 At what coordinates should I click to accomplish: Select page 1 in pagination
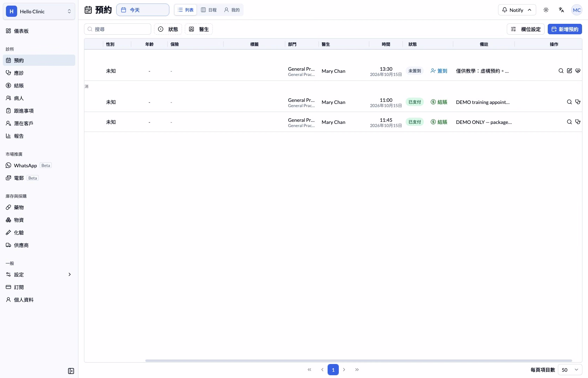[333, 370]
